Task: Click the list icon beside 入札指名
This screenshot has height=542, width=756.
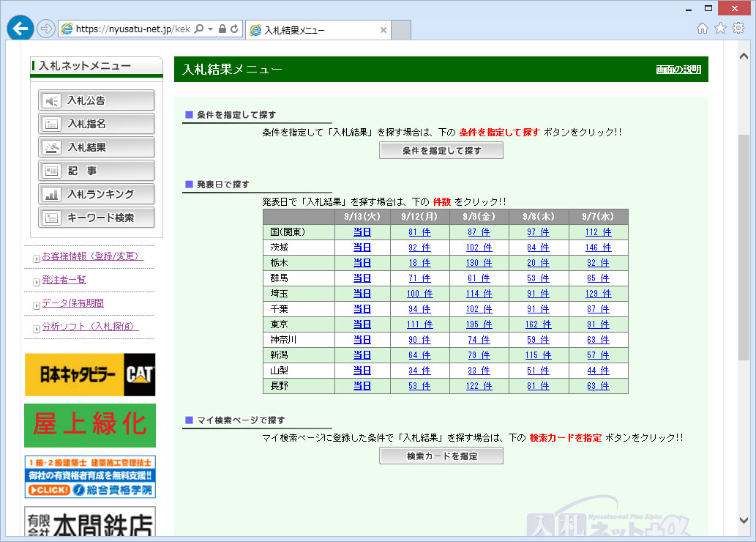Action: tap(51, 124)
